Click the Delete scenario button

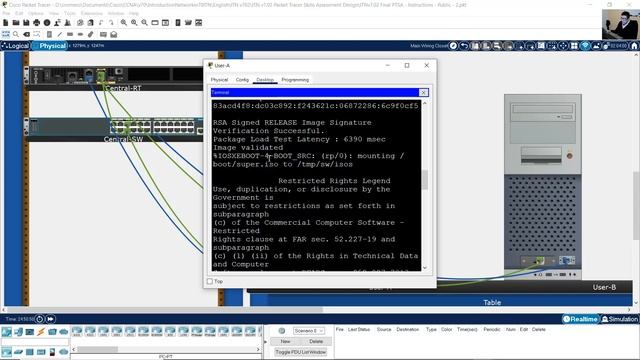pos(316,341)
